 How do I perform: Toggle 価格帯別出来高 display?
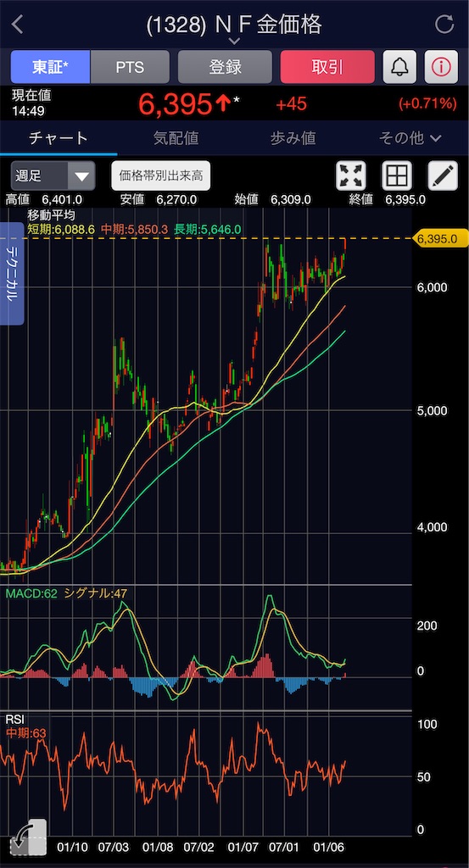(x=160, y=176)
